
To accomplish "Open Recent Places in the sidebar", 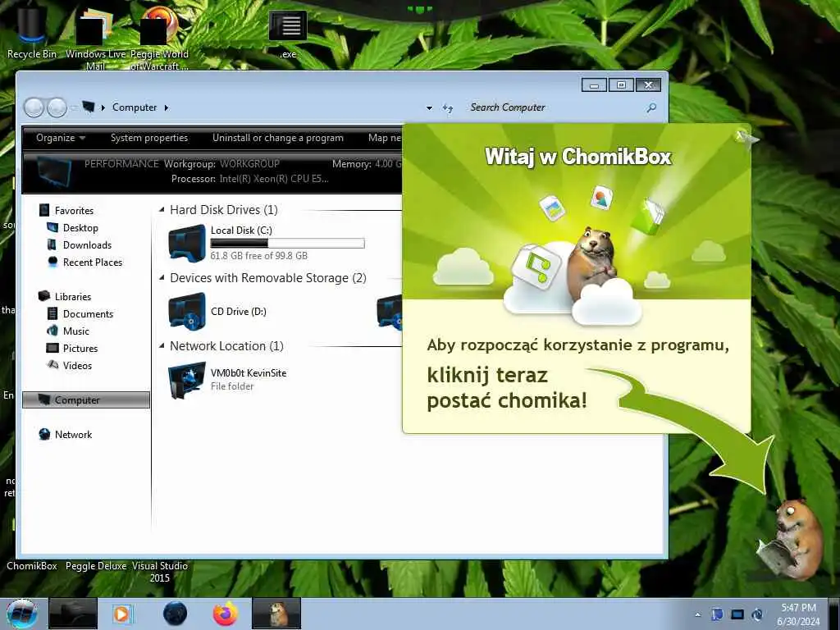I will (92, 262).
